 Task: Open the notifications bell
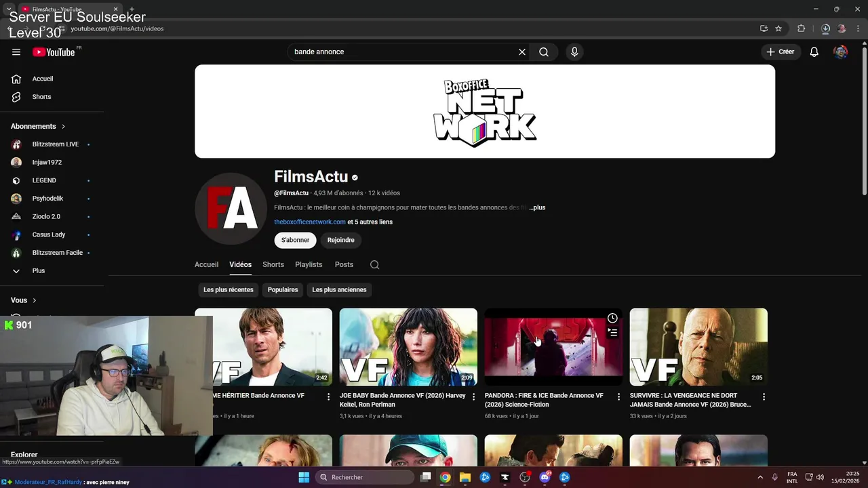coord(814,52)
